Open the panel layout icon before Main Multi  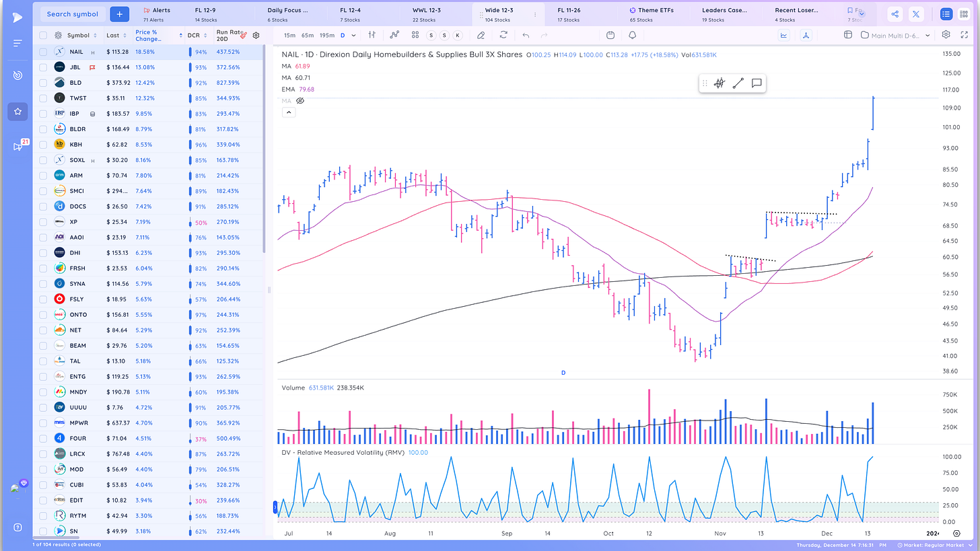[847, 35]
